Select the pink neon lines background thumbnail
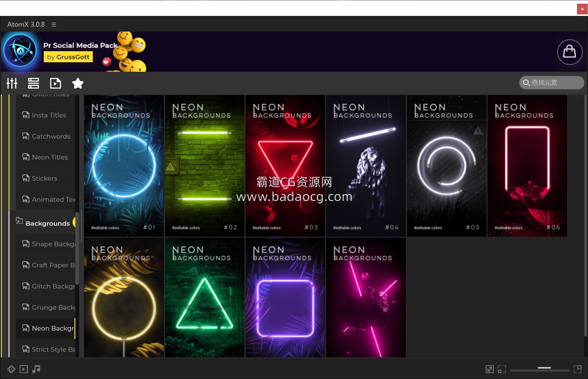588x379 pixels. (366, 297)
